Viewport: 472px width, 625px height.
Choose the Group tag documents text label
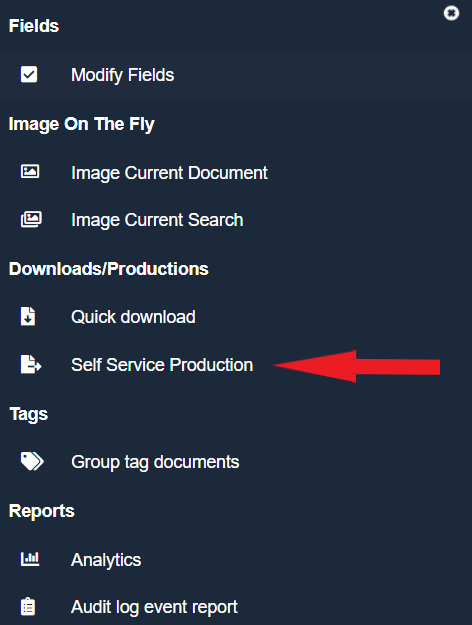155,462
